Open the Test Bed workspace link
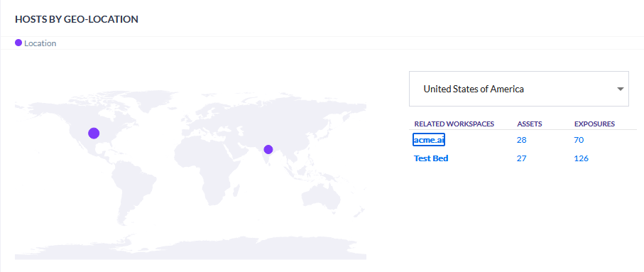Image resolution: width=644 pixels, height=272 pixels. (x=431, y=158)
